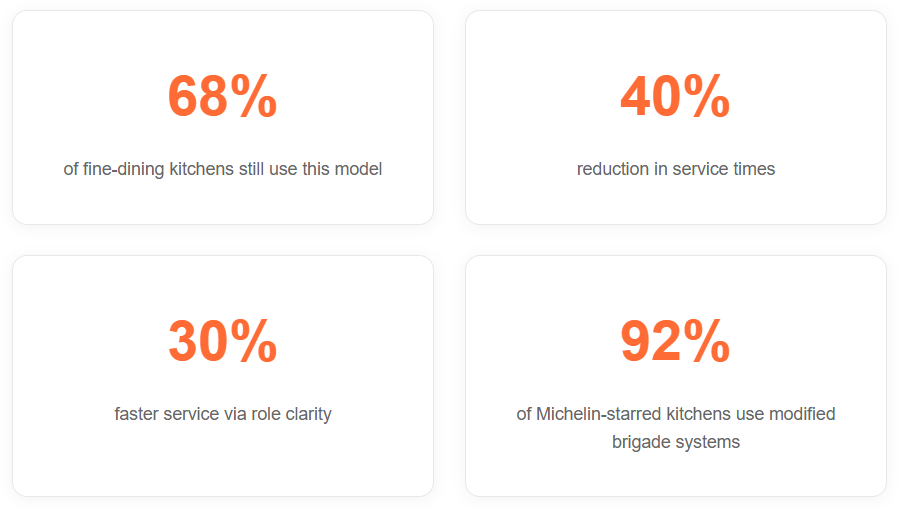900x510 pixels.
Task: Click 'of Michelin-starred kitchens use modified' text line
Action: pyautogui.click(x=676, y=414)
